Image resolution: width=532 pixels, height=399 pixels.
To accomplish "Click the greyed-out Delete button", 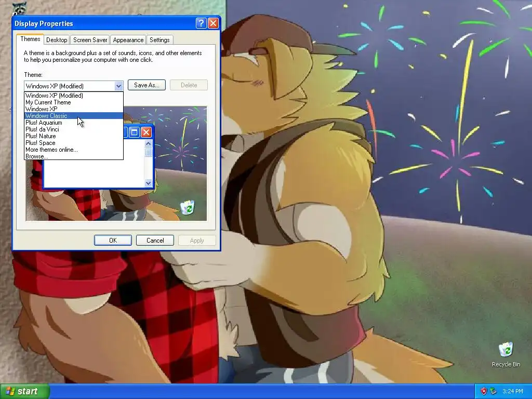I will click(189, 85).
